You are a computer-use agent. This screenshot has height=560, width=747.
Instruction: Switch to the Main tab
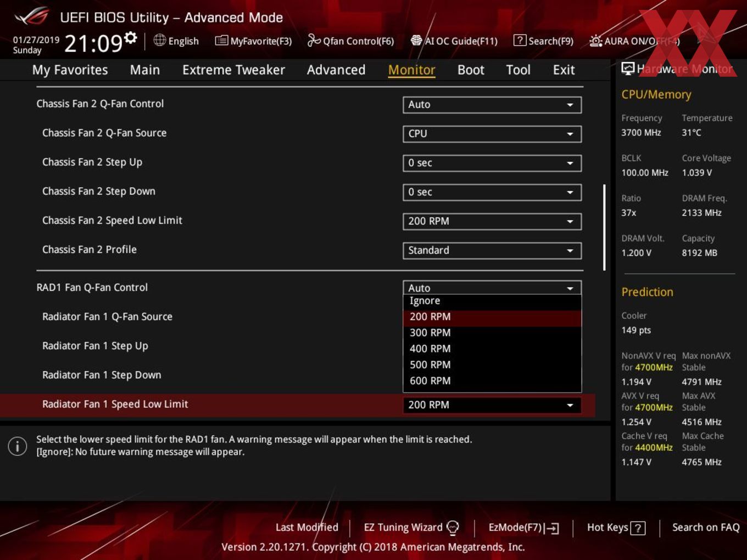145,70
